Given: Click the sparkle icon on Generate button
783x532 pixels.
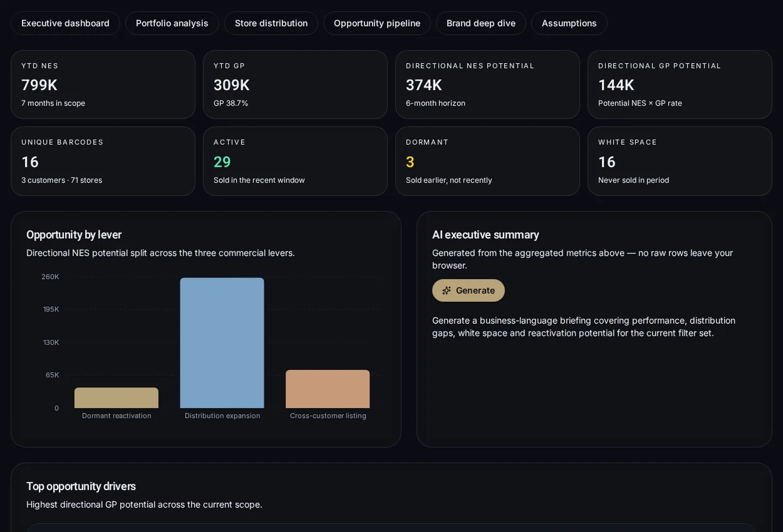Looking at the screenshot, I should (x=446, y=290).
